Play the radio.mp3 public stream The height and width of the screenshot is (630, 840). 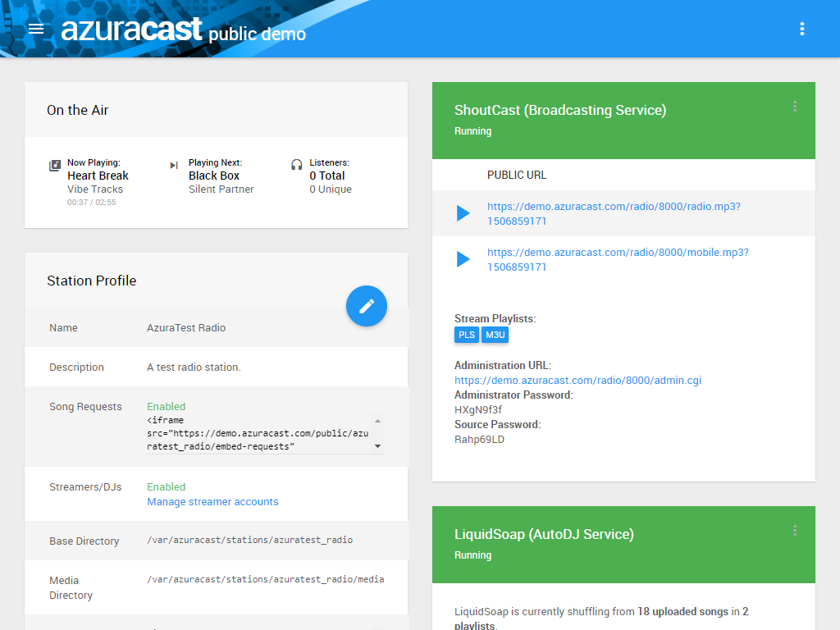(x=461, y=213)
